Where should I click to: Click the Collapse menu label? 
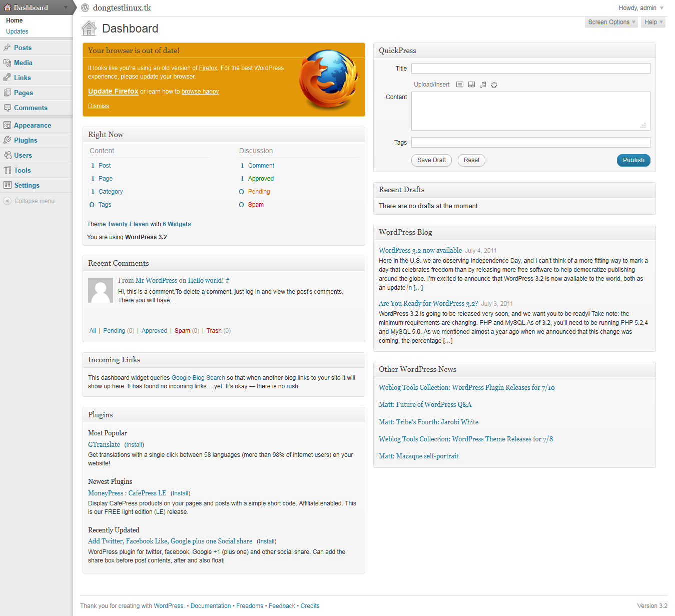[35, 201]
